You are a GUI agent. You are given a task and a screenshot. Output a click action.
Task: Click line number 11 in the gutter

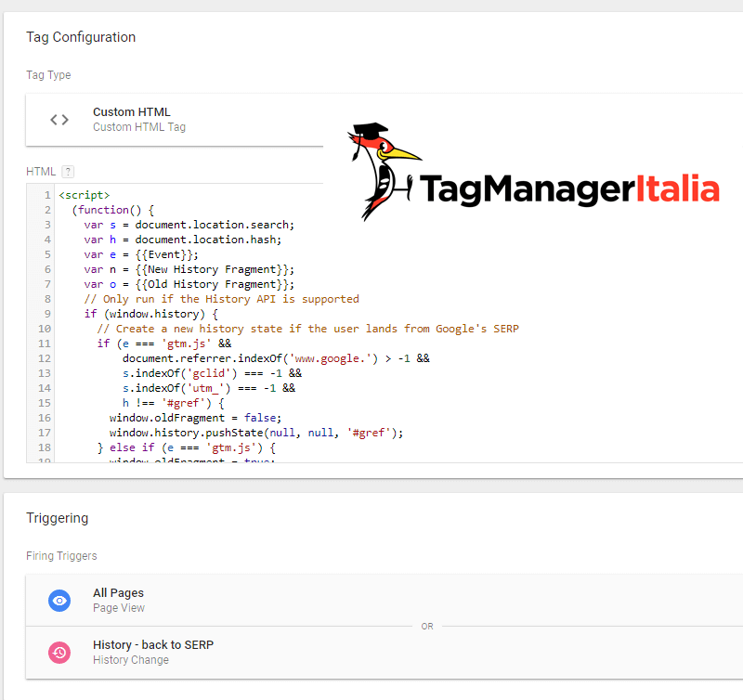[x=45, y=344]
